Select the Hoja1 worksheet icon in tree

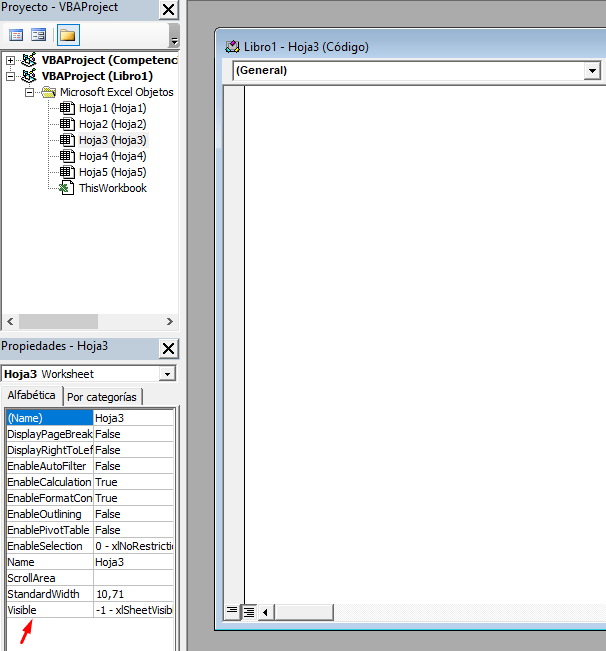pos(67,108)
